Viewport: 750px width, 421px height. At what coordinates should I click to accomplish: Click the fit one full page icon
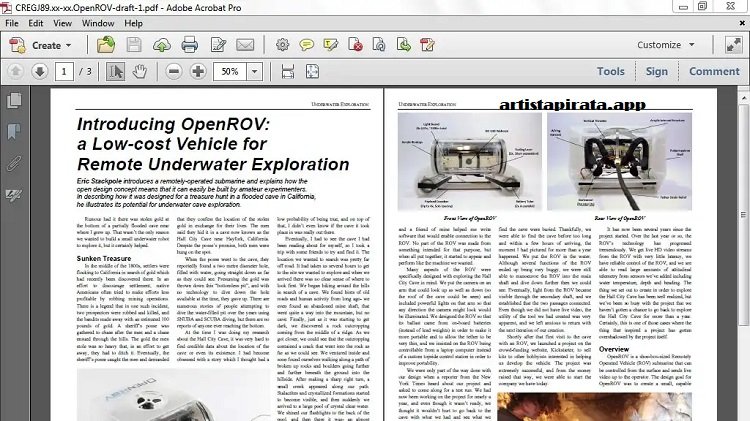point(312,72)
